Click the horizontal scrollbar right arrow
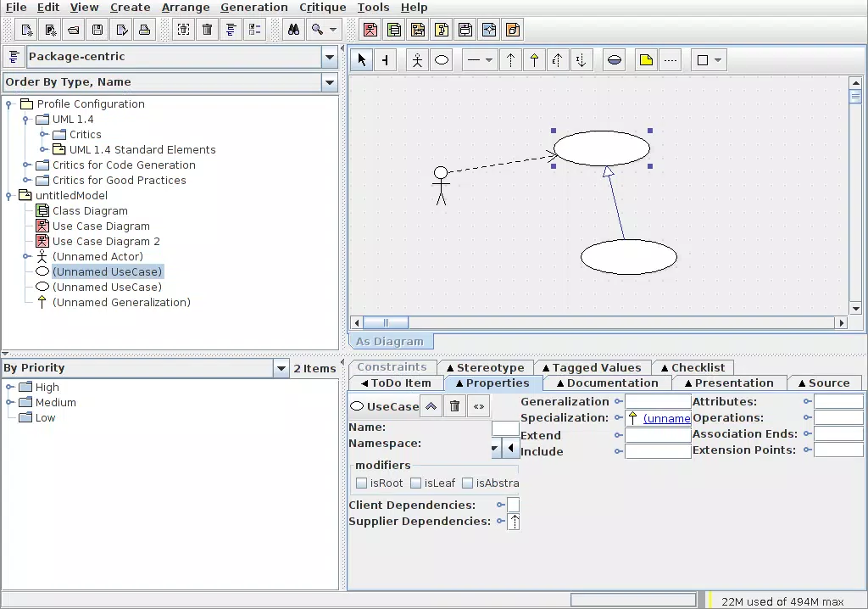Screen dimensions: 868x609 coord(842,322)
